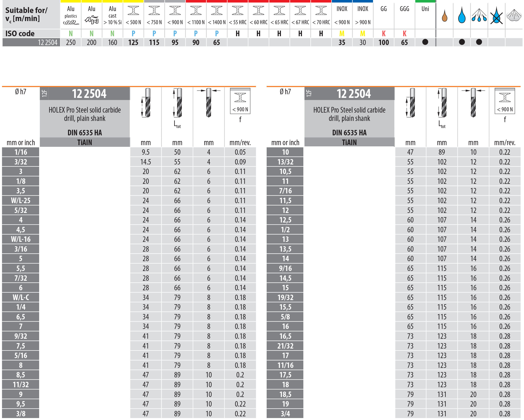Click the flute length drill icon in left table
This screenshot has height=420, width=524.
(146, 103)
